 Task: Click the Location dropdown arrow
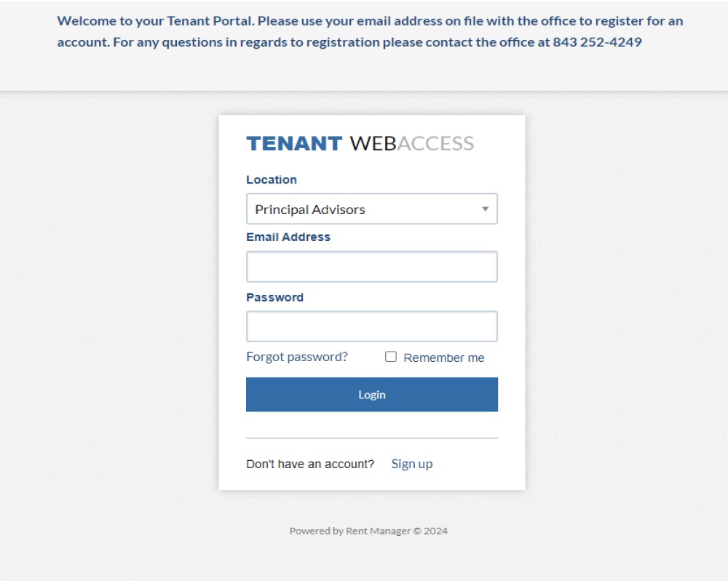pyautogui.click(x=486, y=210)
